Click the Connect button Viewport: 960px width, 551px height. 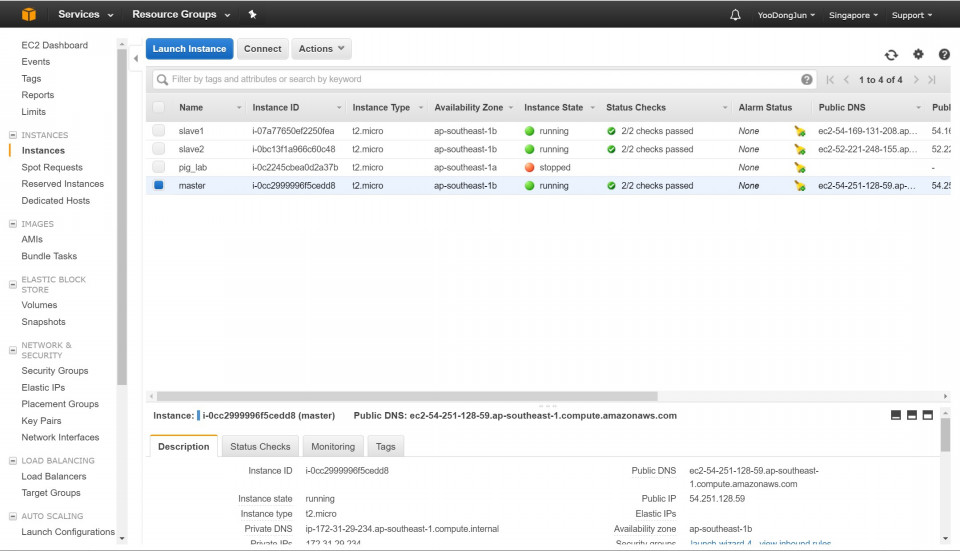tap(263, 48)
